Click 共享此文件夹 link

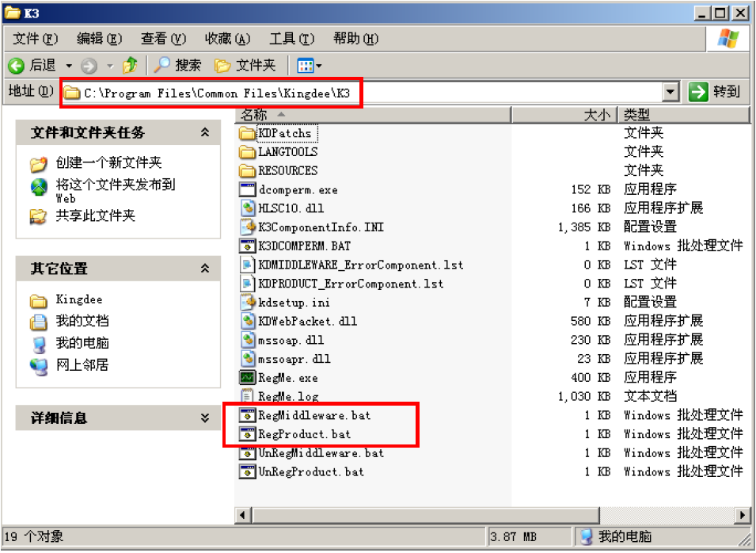pos(96,215)
